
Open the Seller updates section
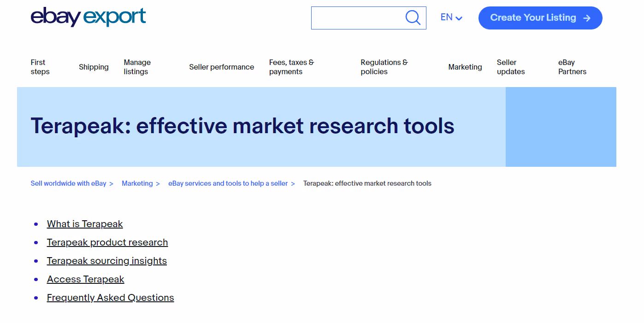pyautogui.click(x=510, y=67)
